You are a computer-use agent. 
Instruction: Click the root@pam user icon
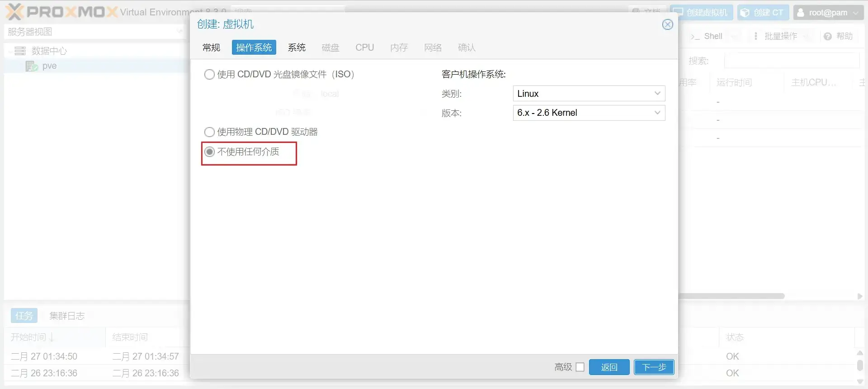[801, 13]
